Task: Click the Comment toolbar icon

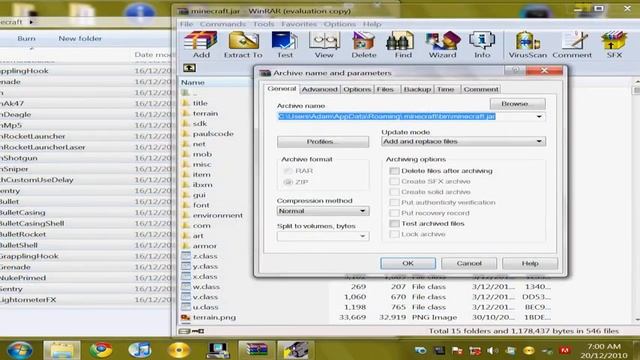Action: tap(572, 44)
